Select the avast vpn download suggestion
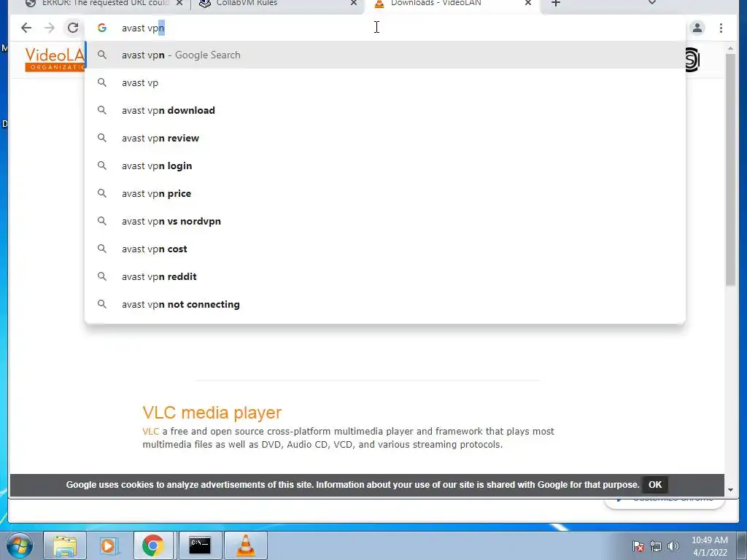 [x=385, y=110]
